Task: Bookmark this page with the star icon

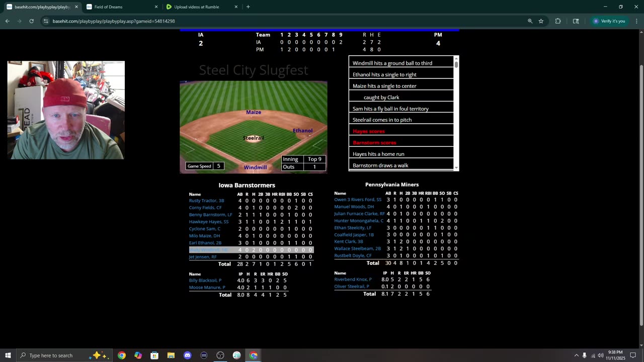Action: click(541, 21)
